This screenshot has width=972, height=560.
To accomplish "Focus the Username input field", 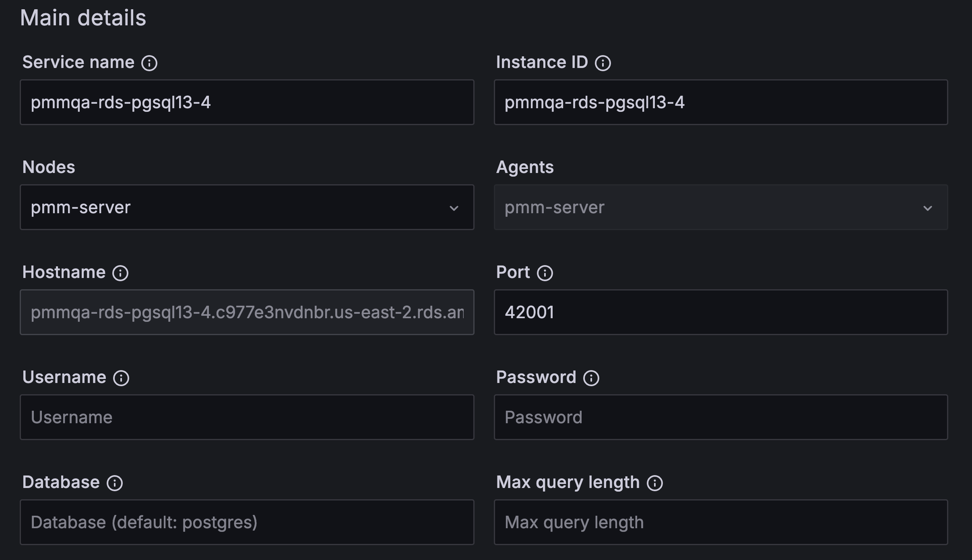I will [x=247, y=417].
